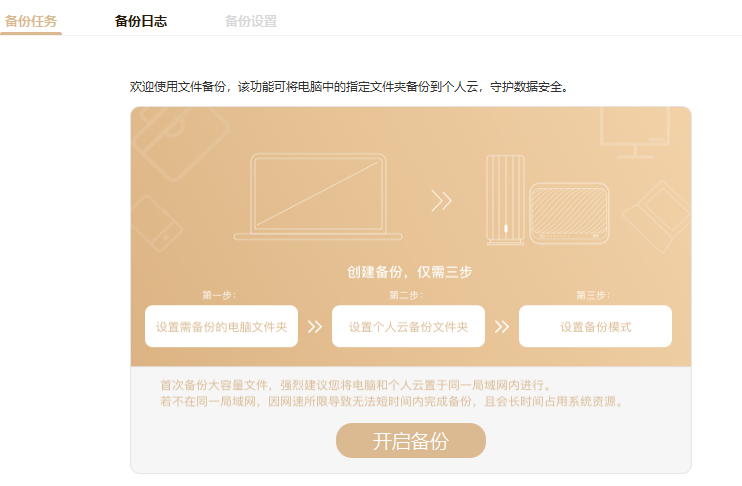
Task: Click the arrow between step one and two
Action: (315, 327)
